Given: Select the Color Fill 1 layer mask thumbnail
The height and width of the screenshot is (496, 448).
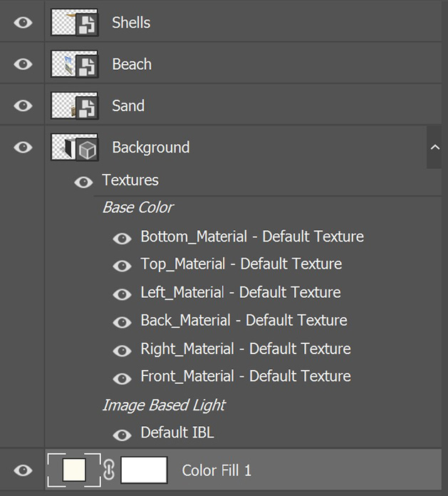Looking at the screenshot, I should click(144, 470).
